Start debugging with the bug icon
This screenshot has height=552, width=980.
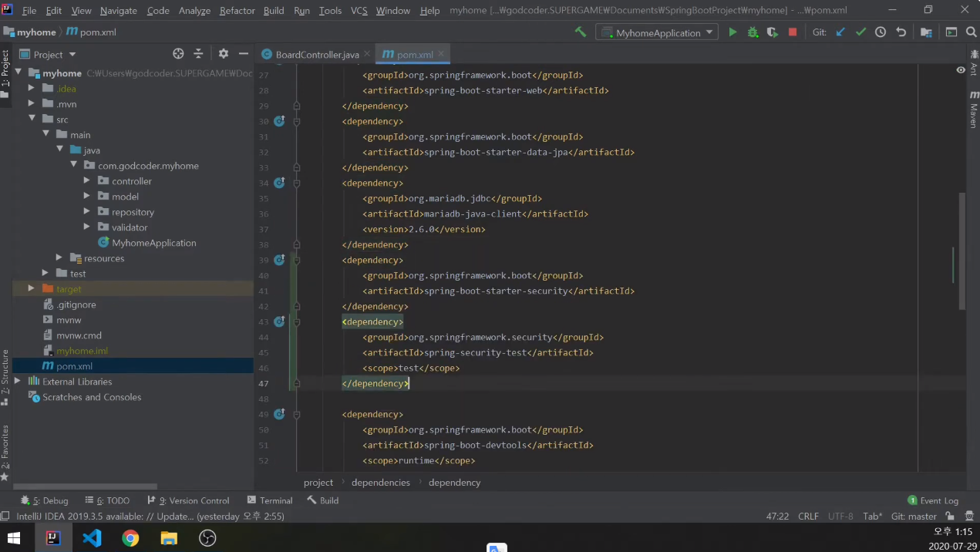[753, 32]
